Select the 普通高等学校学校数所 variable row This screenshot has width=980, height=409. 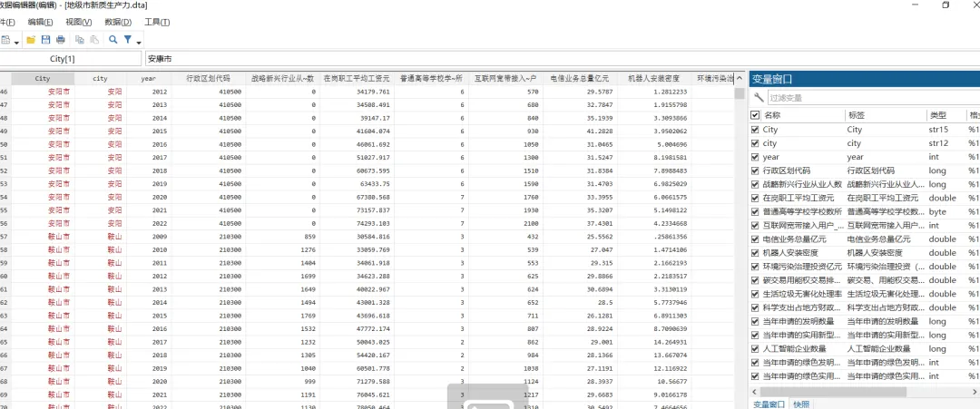click(865, 211)
